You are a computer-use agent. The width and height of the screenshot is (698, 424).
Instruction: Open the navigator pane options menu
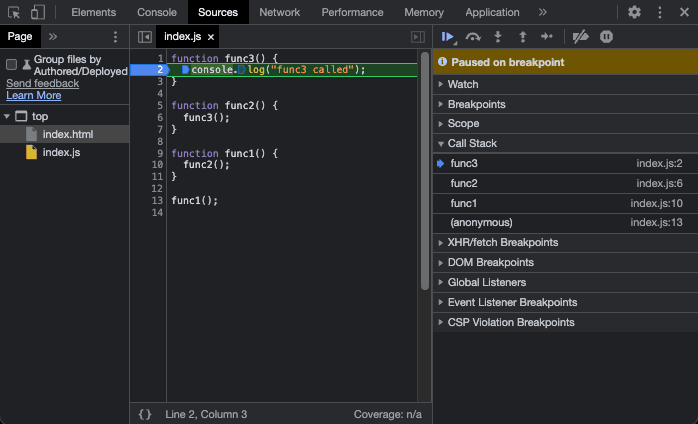point(115,37)
